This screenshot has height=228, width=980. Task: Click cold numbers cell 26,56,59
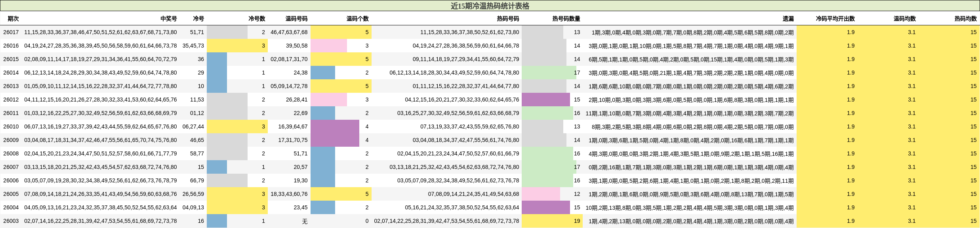[193, 194]
